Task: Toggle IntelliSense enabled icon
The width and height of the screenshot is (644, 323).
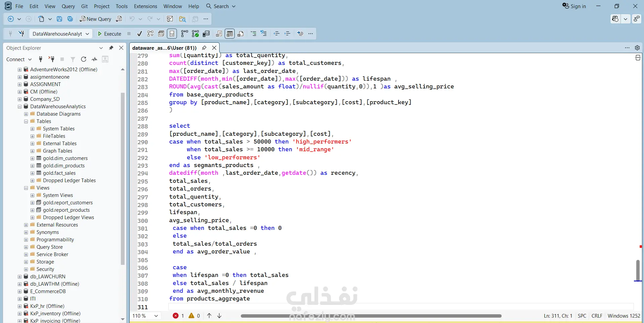Action: [x=172, y=34]
